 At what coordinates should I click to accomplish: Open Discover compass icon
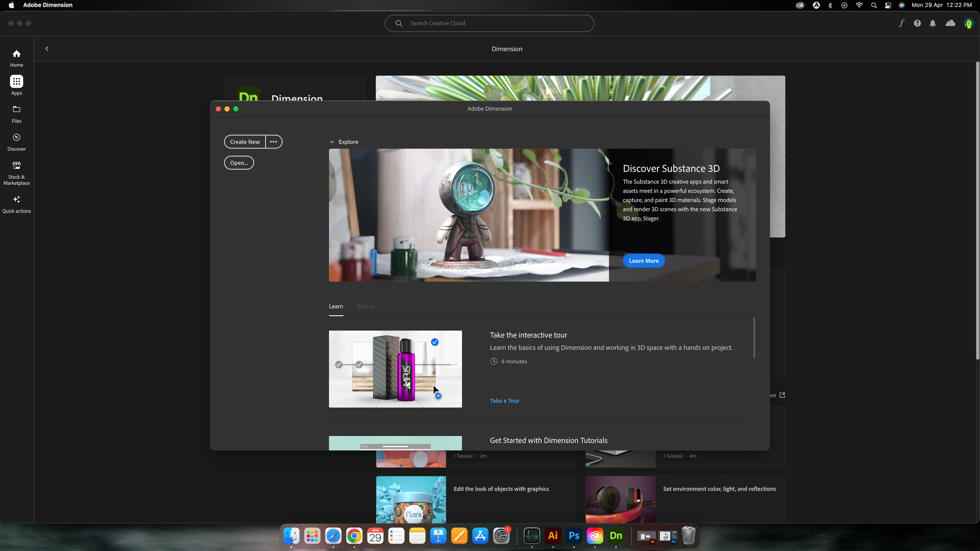pos(16,138)
